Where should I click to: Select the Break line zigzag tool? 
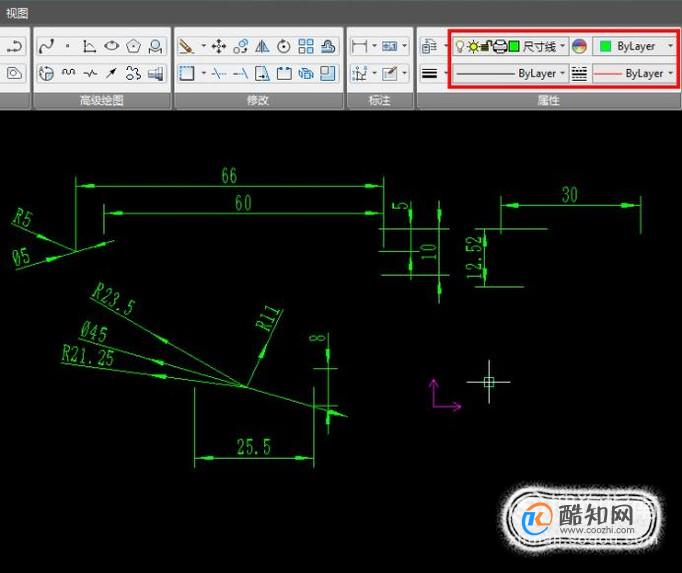tap(90, 73)
